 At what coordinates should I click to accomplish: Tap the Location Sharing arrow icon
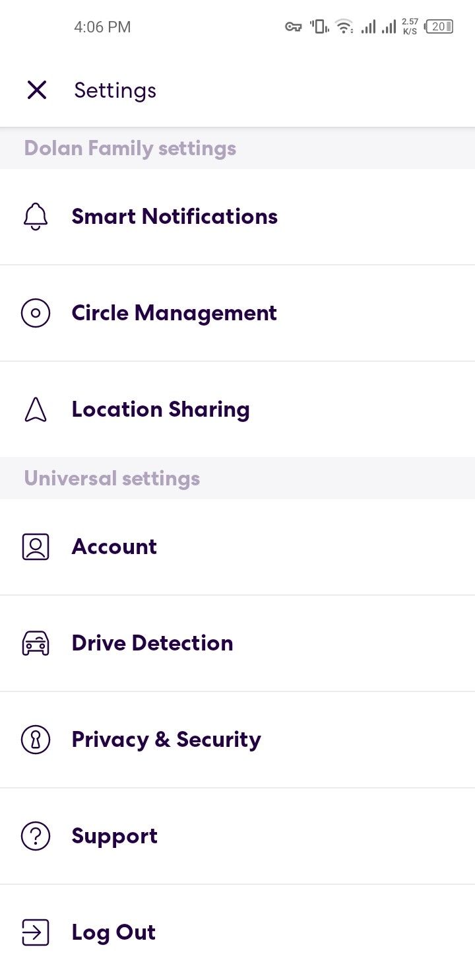[36, 409]
